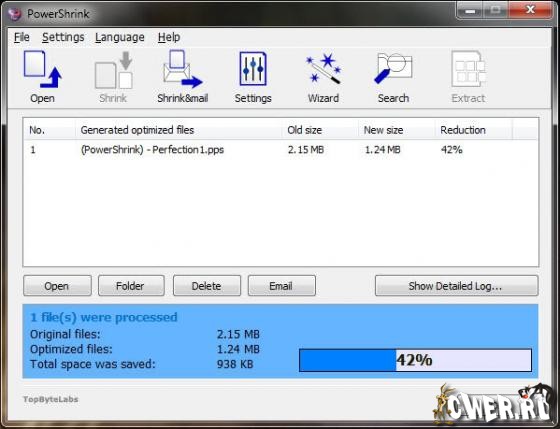Open the Help menu
The image size is (560, 429).
coord(169,37)
